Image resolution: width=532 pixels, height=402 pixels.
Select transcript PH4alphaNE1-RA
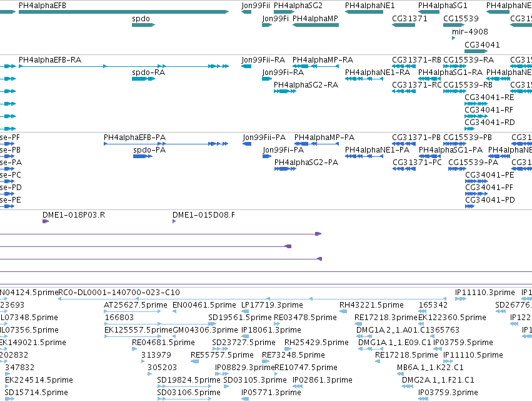[x=364, y=79]
